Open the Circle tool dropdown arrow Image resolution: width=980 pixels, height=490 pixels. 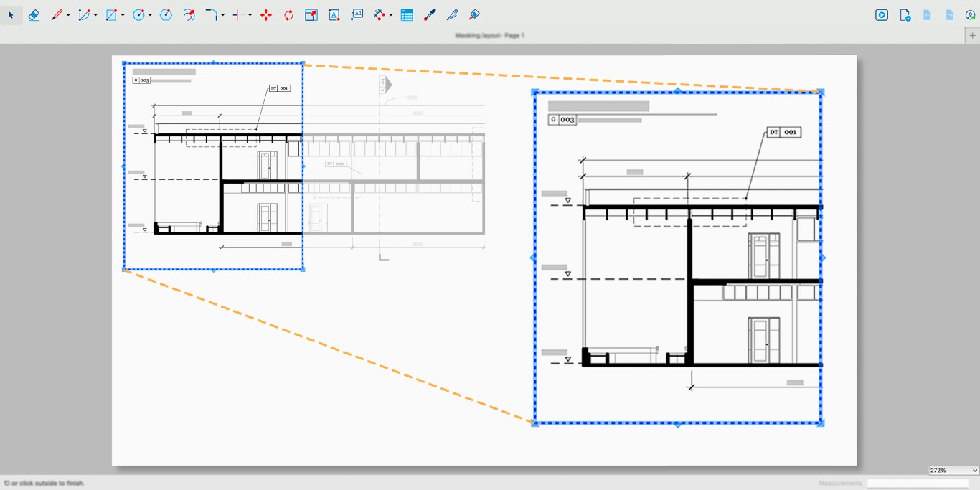tap(150, 15)
